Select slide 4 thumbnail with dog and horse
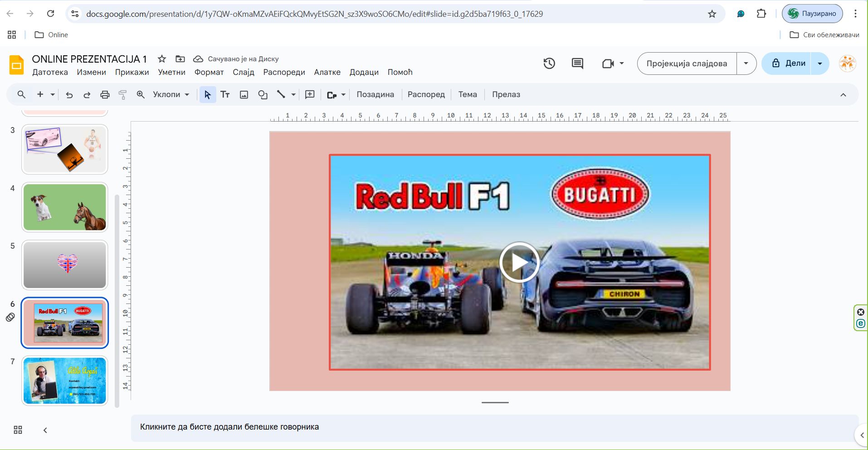 (x=65, y=207)
